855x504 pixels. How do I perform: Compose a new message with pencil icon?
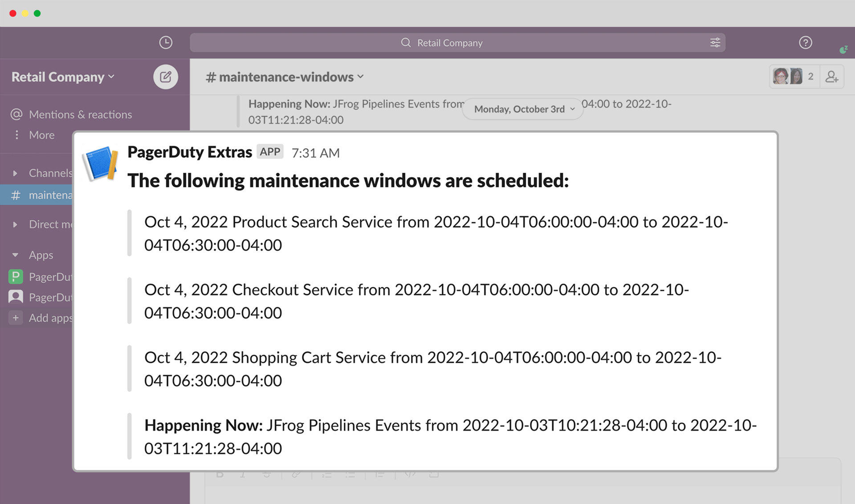click(166, 77)
